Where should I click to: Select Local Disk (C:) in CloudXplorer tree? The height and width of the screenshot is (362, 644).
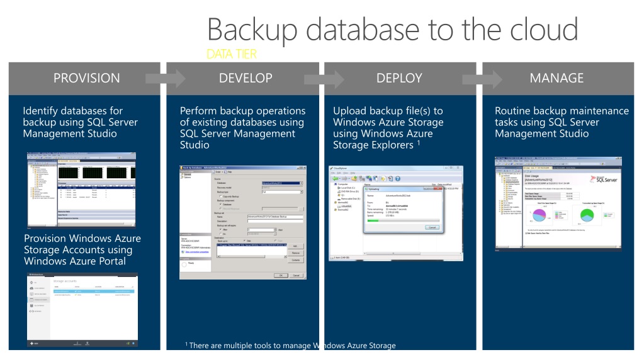tap(347, 188)
